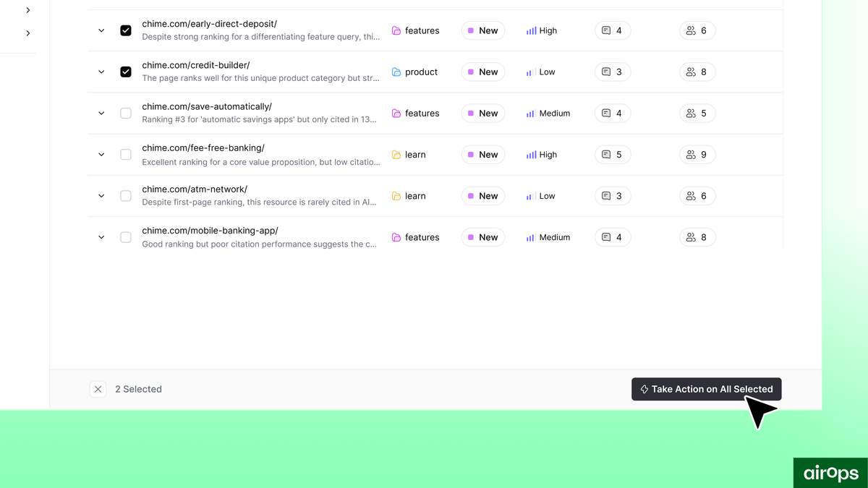Click the Low priority bars icon on atm-network row
The width and height of the screenshot is (868, 488).
coord(530,195)
